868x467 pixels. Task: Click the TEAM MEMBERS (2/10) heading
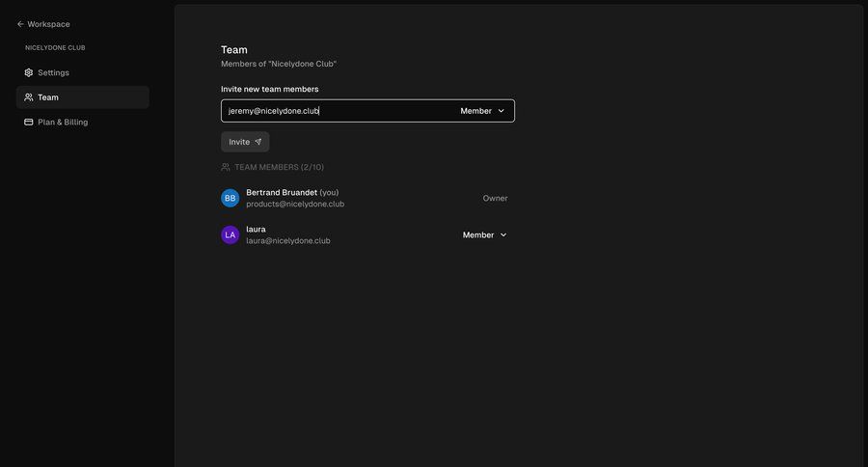(x=279, y=167)
